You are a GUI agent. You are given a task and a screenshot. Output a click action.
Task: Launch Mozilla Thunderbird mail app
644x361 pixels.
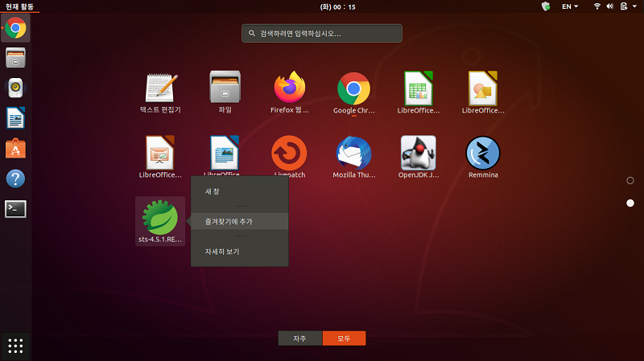pos(354,153)
